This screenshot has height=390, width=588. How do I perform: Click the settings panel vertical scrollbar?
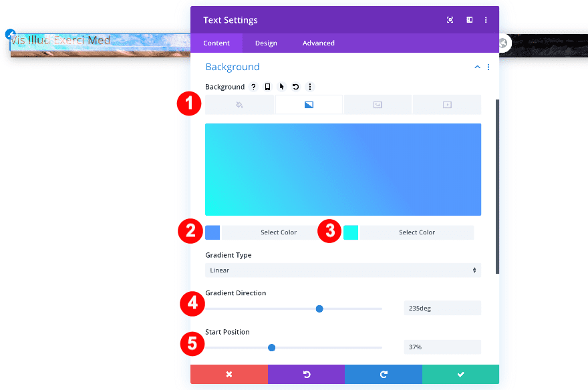(x=497, y=186)
